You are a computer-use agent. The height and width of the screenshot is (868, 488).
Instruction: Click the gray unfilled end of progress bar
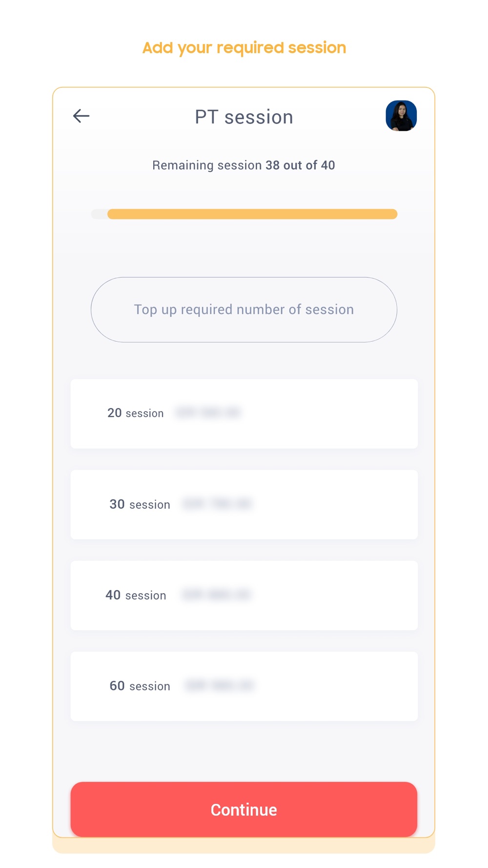(99, 214)
